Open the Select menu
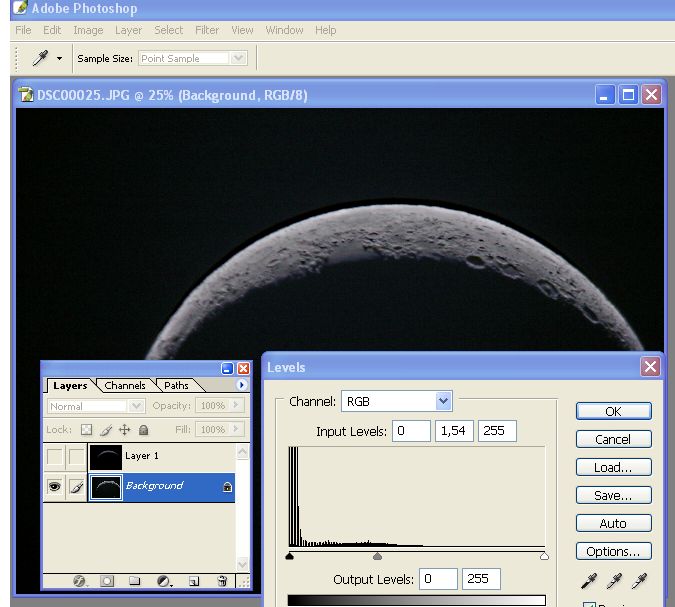 [x=169, y=30]
